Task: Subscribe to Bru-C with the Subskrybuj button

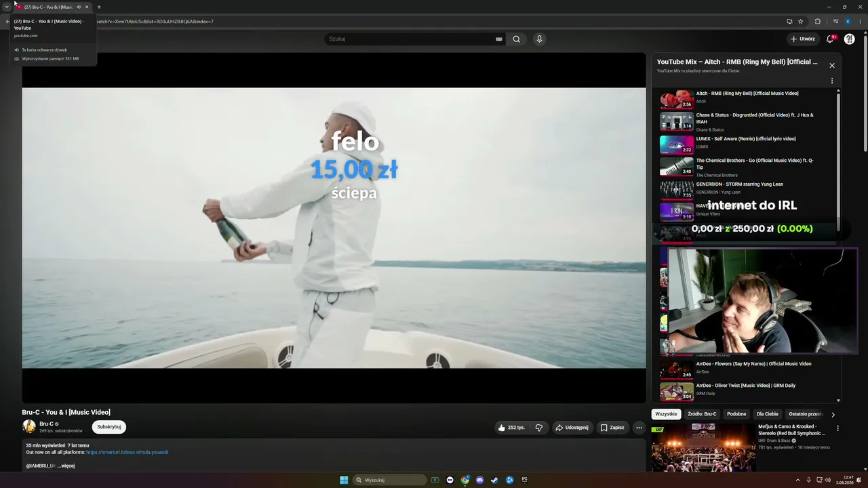Action: point(109,427)
